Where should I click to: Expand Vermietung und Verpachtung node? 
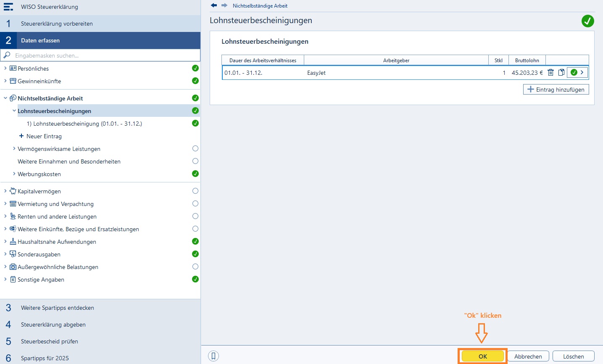coord(5,203)
